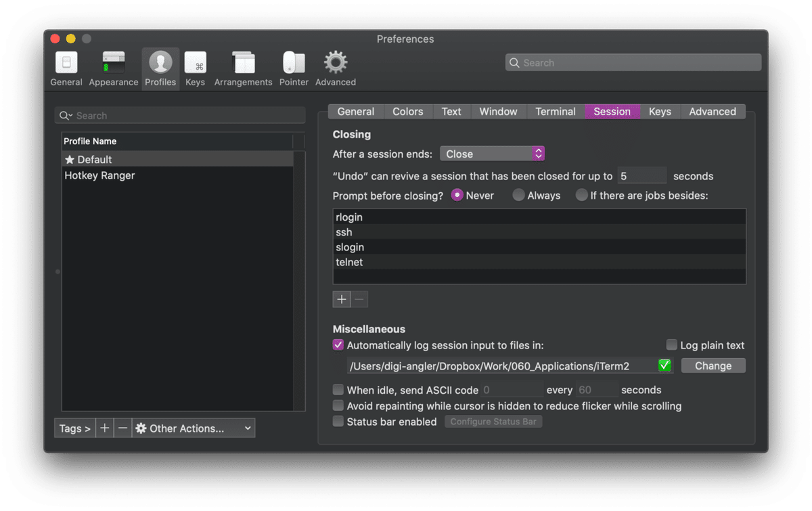Select rlogin in the jobs list
The width and height of the screenshot is (812, 511).
[x=539, y=217]
